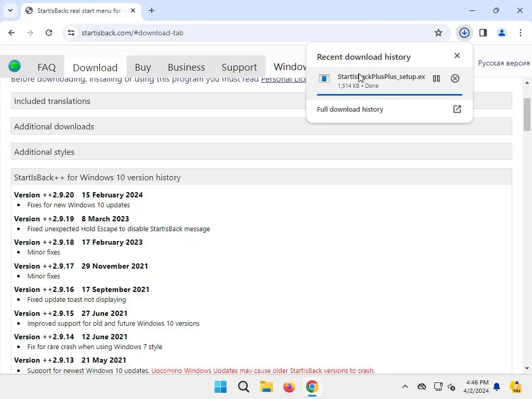Add a new browser tab
532x399 pixels.
pos(152,10)
